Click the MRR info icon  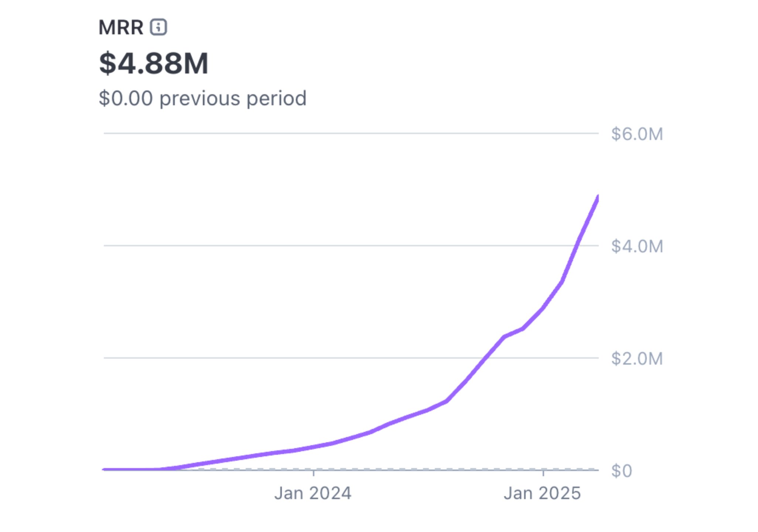pyautogui.click(x=158, y=27)
